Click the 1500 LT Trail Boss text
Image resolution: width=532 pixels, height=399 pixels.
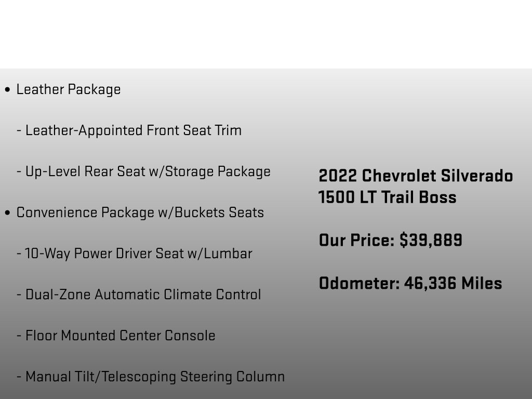(388, 197)
